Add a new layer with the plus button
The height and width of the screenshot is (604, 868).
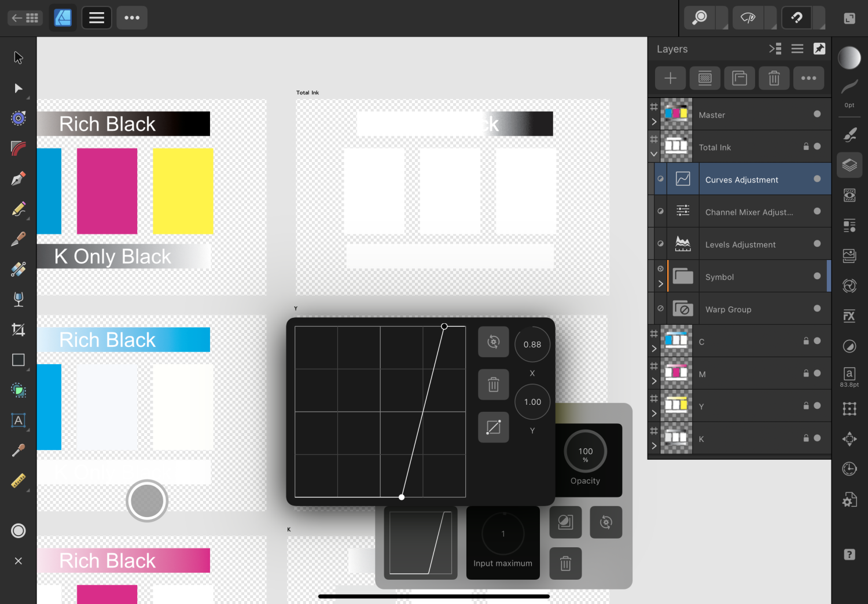[670, 78]
